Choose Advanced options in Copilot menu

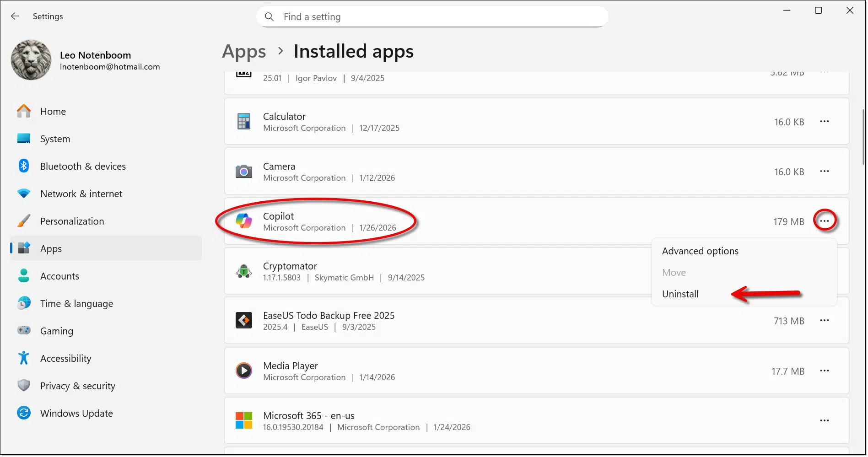(700, 251)
